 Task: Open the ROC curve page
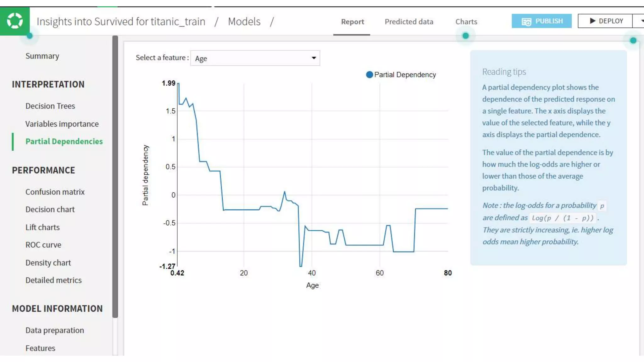coord(43,245)
